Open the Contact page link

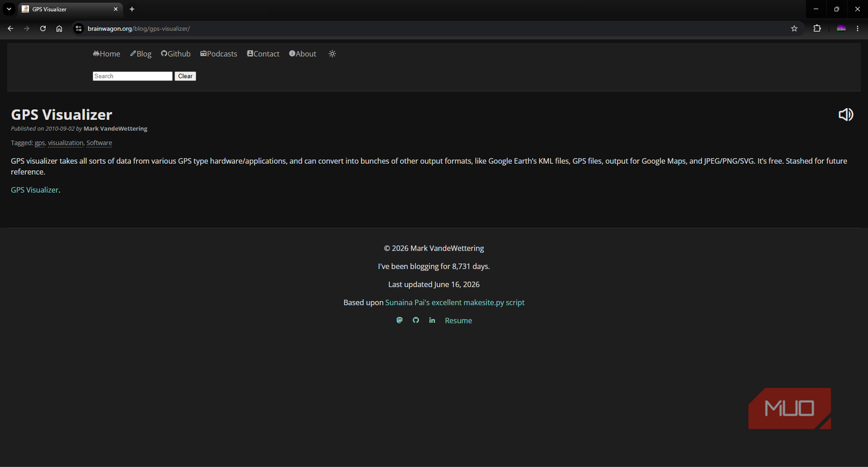(263, 54)
